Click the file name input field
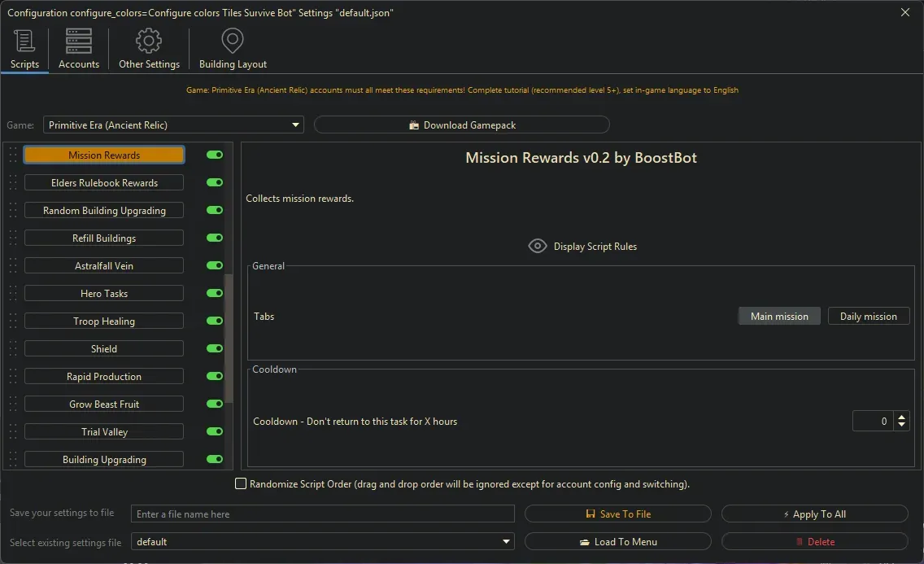Screen dimensions: 924x564 tap(323, 514)
